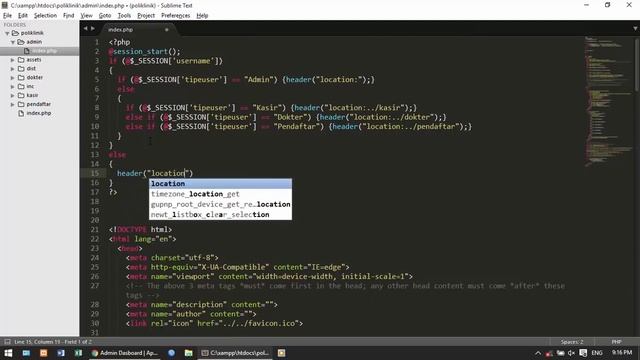The height and width of the screenshot is (360, 640).
Task: Choose 'newt_listbox_clear_selection' suggestion
Action: 220,214
